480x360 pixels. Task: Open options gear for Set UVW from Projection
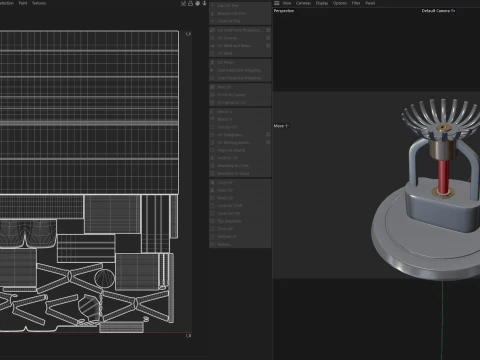268,30
